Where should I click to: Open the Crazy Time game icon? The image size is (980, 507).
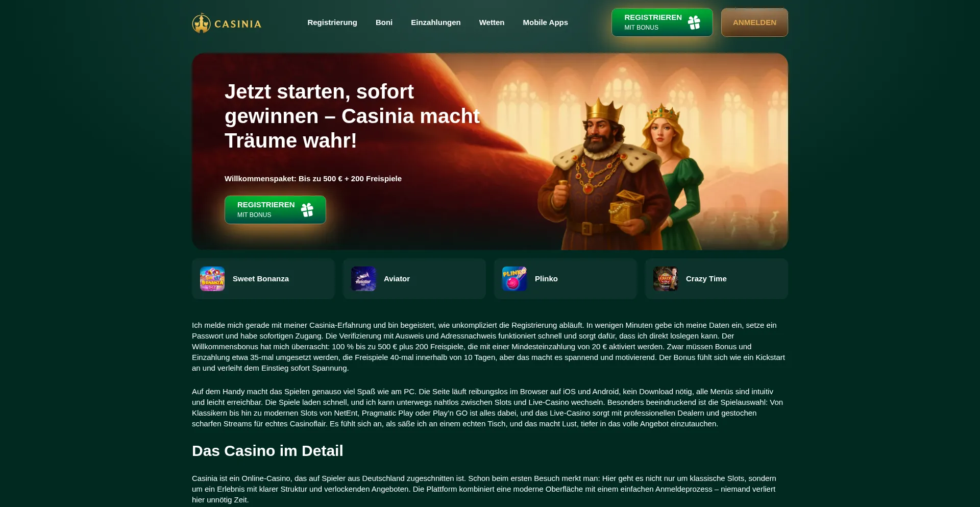pyautogui.click(x=666, y=279)
